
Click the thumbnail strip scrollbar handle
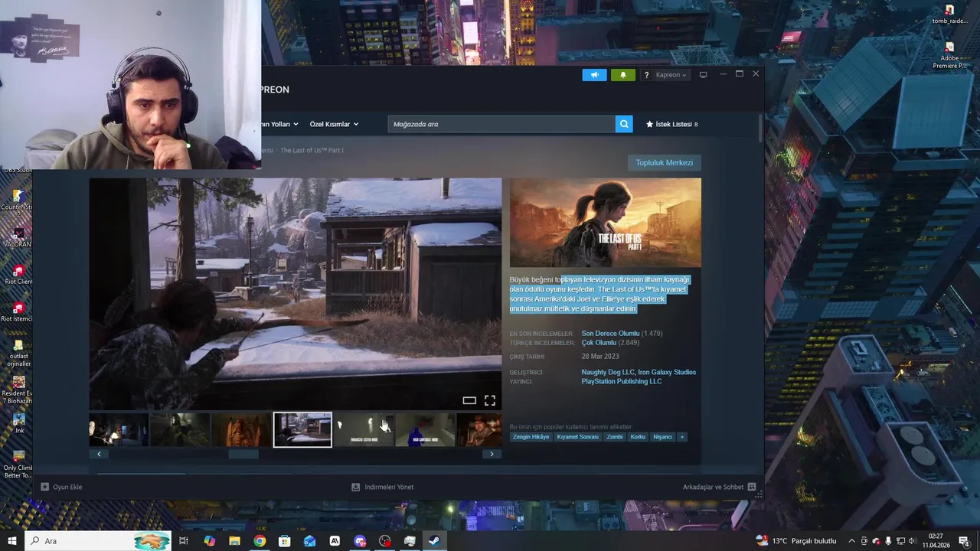coord(243,454)
